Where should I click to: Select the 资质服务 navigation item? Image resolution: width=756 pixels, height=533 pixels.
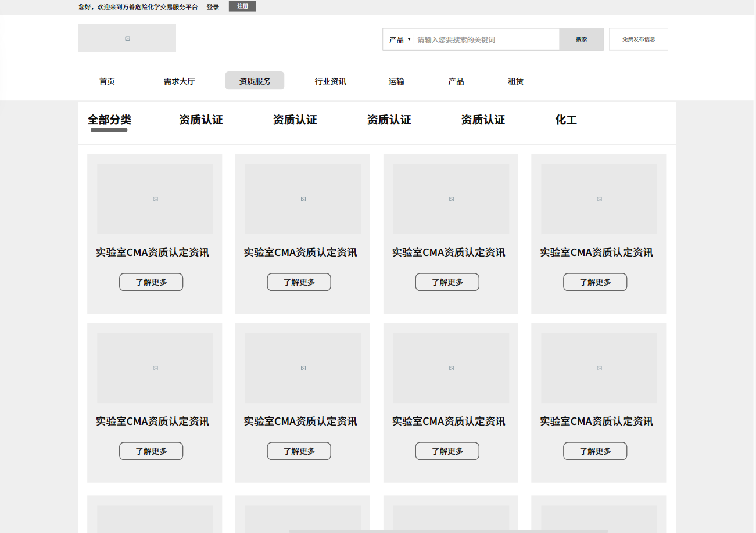[x=255, y=81]
